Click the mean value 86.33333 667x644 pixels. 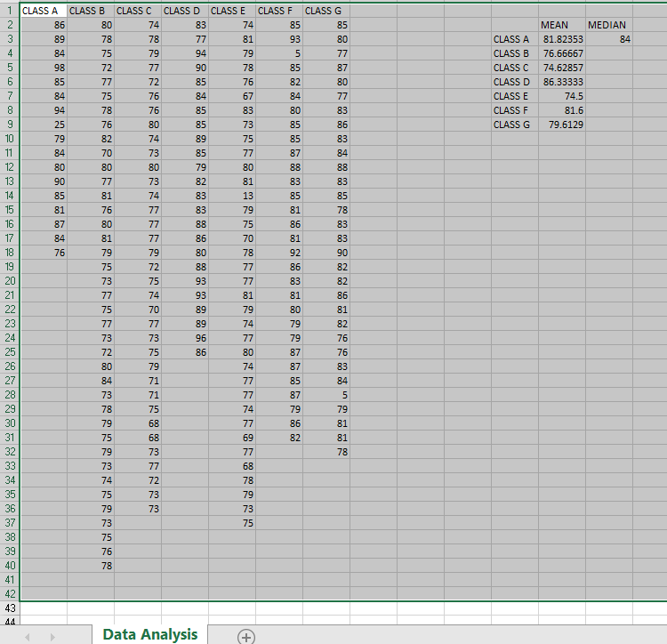click(x=562, y=82)
